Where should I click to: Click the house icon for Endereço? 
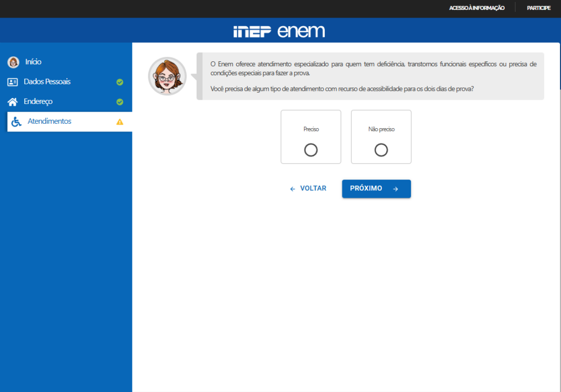coord(13,102)
